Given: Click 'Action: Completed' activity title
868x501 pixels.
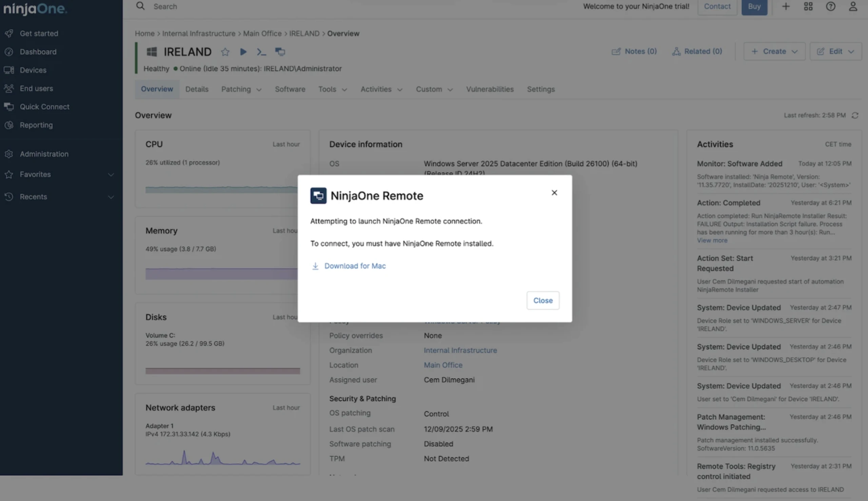Looking at the screenshot, I should pyautogui.click(x=728, y=203).
